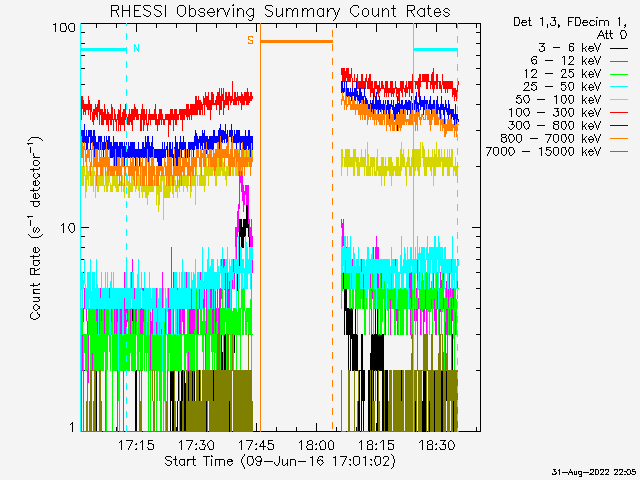The height and width of the screenshot is (480, 640).
Task: Click the orange SAA interval bar at top
Action: [x=296, y=41]
